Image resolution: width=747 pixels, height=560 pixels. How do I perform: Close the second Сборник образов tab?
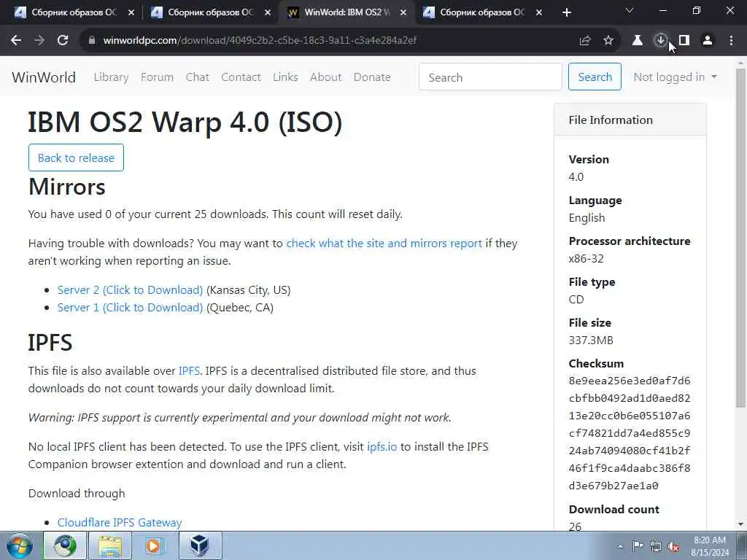tap(268, 12)
